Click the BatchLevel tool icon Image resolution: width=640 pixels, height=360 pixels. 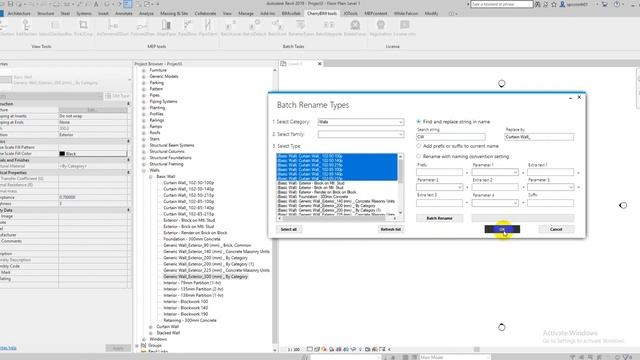click(x=230, y=25)
